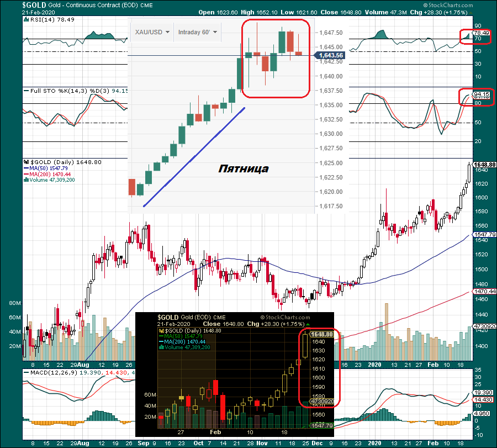Click 'MA(200) 1470.44' text in the main legend

pyautogui.click(x=50, y=175)
